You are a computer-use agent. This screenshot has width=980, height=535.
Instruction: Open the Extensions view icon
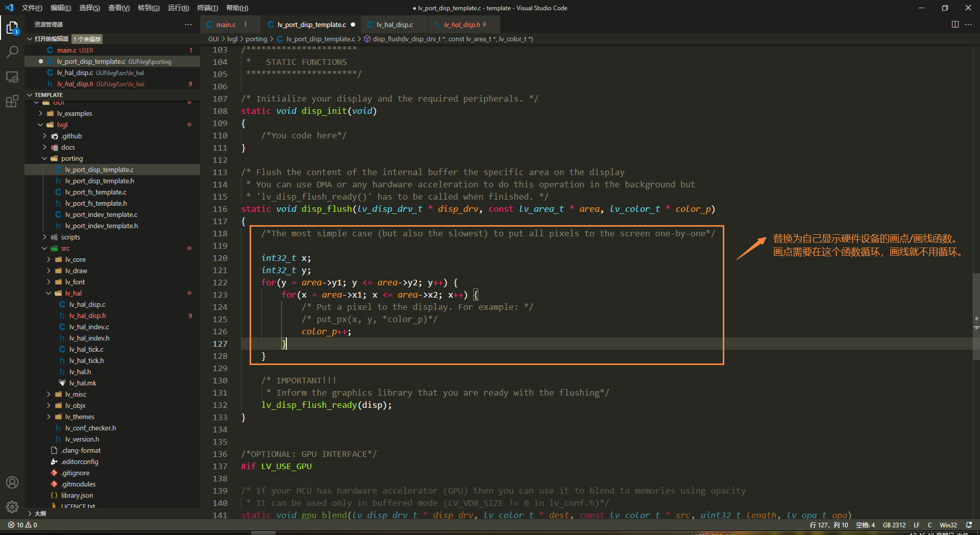tap(12, 101)
